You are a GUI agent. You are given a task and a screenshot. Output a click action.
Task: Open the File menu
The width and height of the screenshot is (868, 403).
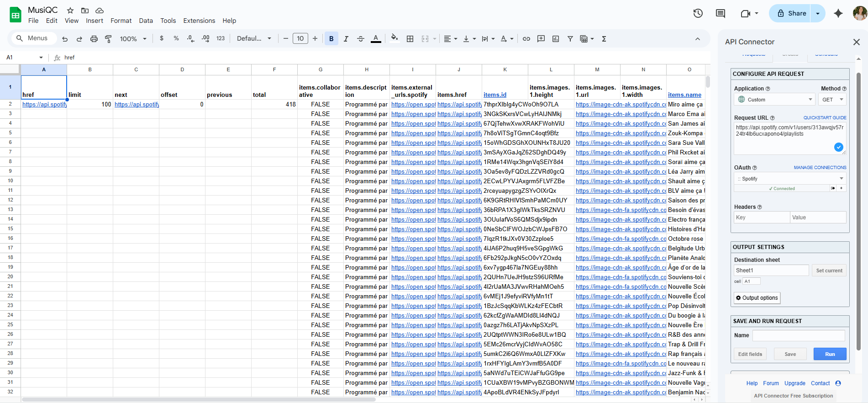[x=33, y=21]
